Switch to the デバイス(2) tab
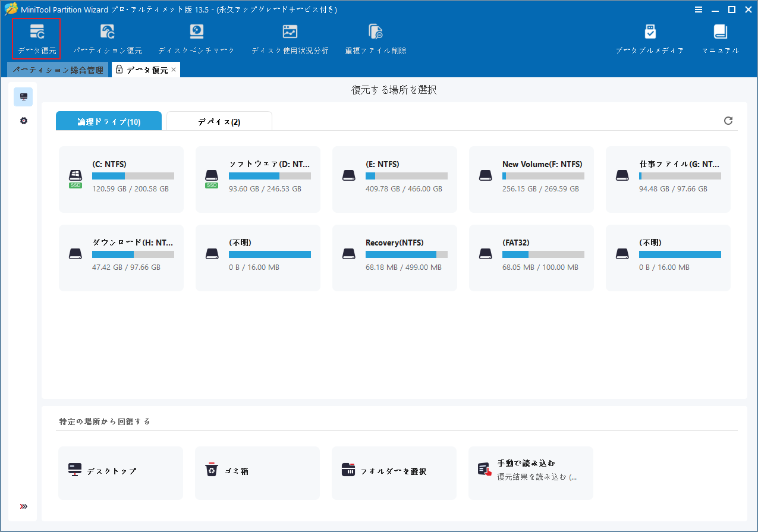Image resolution: width=758 pixels, height=532 pixels. (x=219, y=121)
